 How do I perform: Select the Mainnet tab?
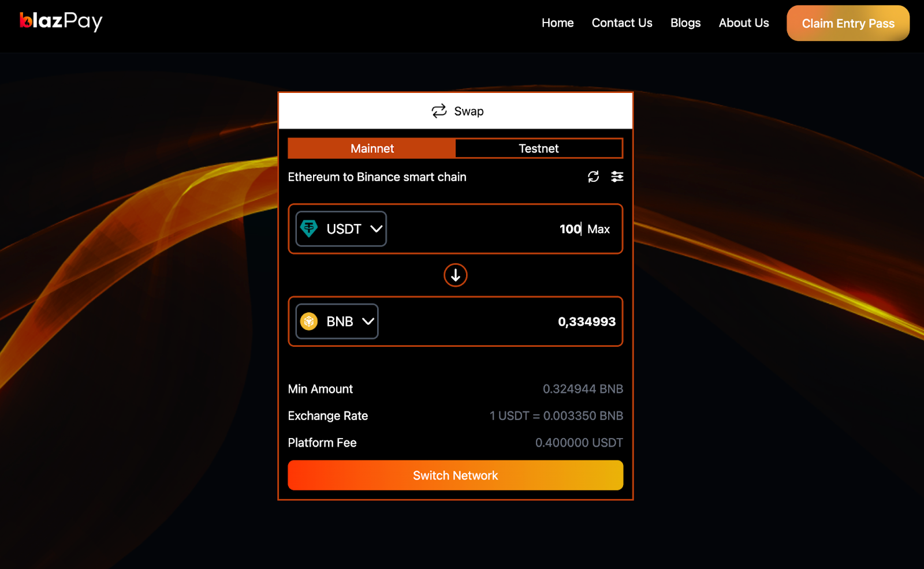[372, 148]
